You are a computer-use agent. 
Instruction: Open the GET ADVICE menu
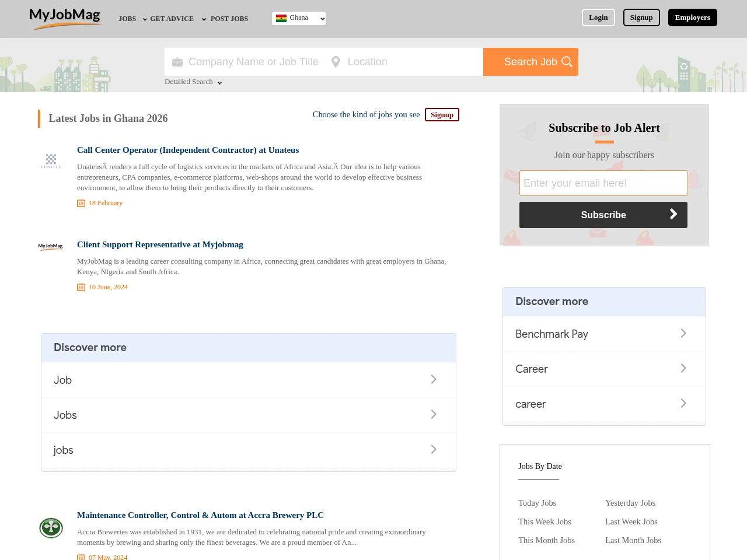point(172,19)
